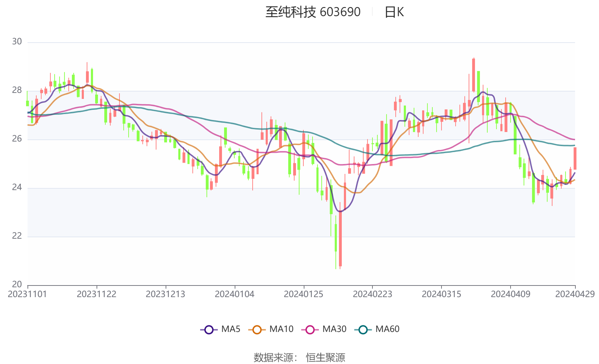Click the 20240223 x-axis date label
The width and height of the screenshot is (599, 364).
point(372,294)
